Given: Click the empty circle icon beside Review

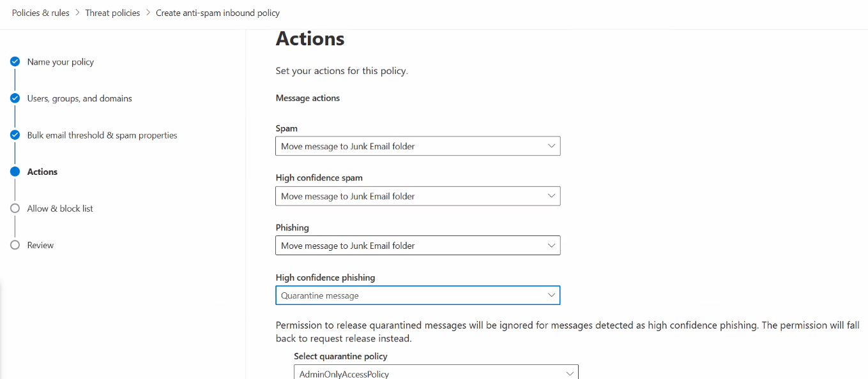Looking at the screenshot, I should (x=15, y=245).
